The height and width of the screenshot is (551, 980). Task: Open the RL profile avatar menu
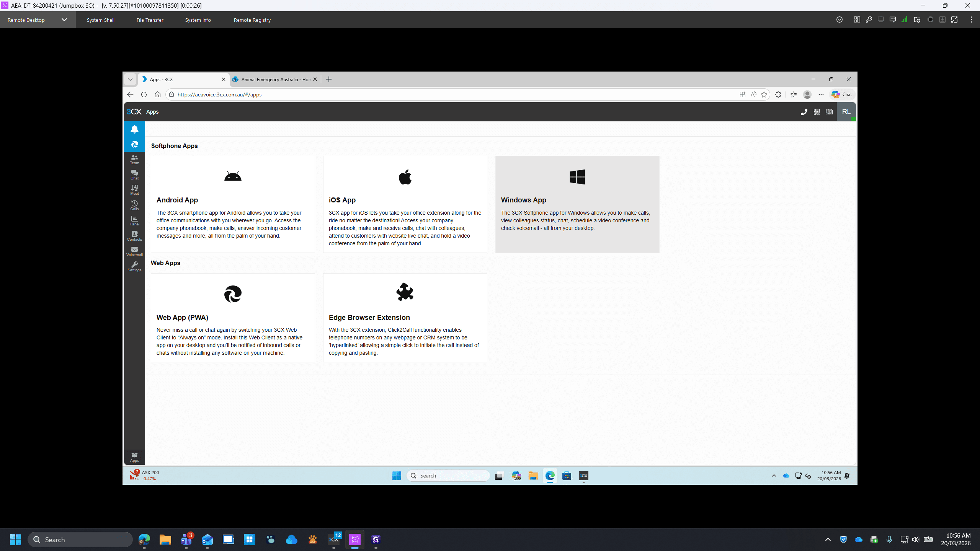click(846, 112)
